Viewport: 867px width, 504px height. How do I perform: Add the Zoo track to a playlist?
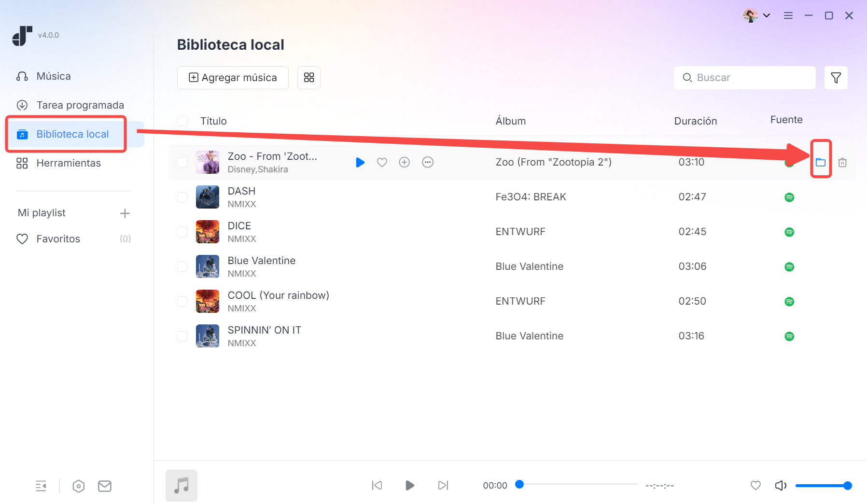405,163
